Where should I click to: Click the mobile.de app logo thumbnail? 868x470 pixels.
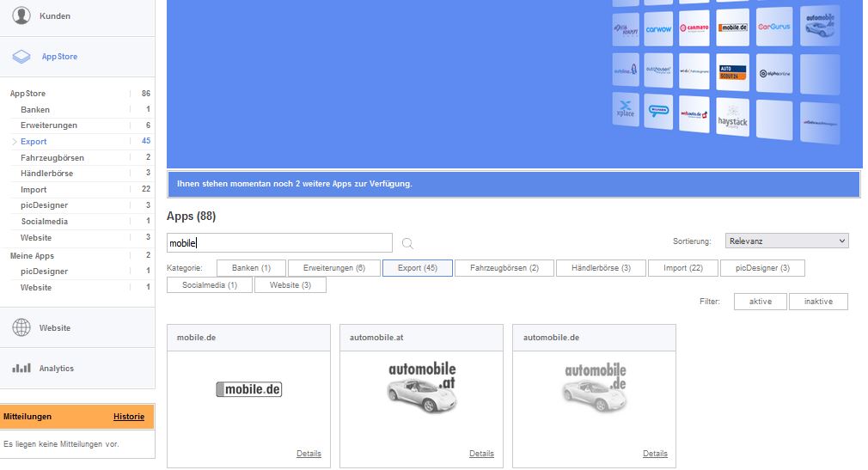click(248, 389)
